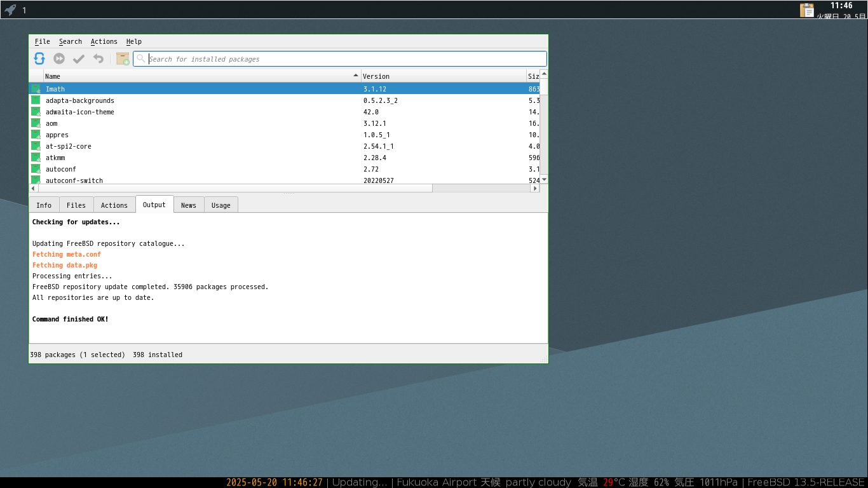Click the magnifier icon in search field
The image size is (868, 488).
click(x=141, y=58)
